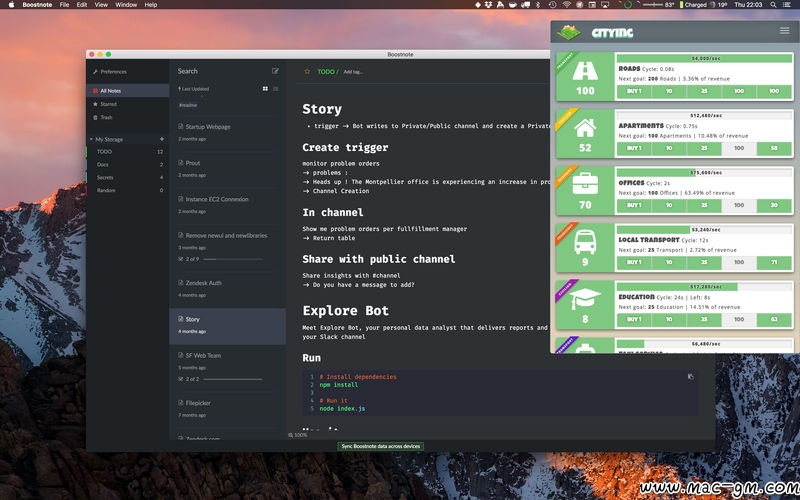The height and width of the screenshot is (500, 800).
Task: Open AirPlay display menu bar icon
Action: 605,5
